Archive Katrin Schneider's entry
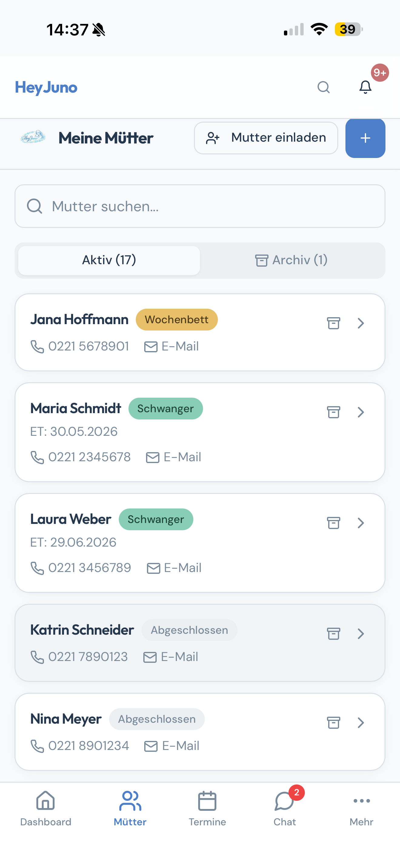 point(333,633)
